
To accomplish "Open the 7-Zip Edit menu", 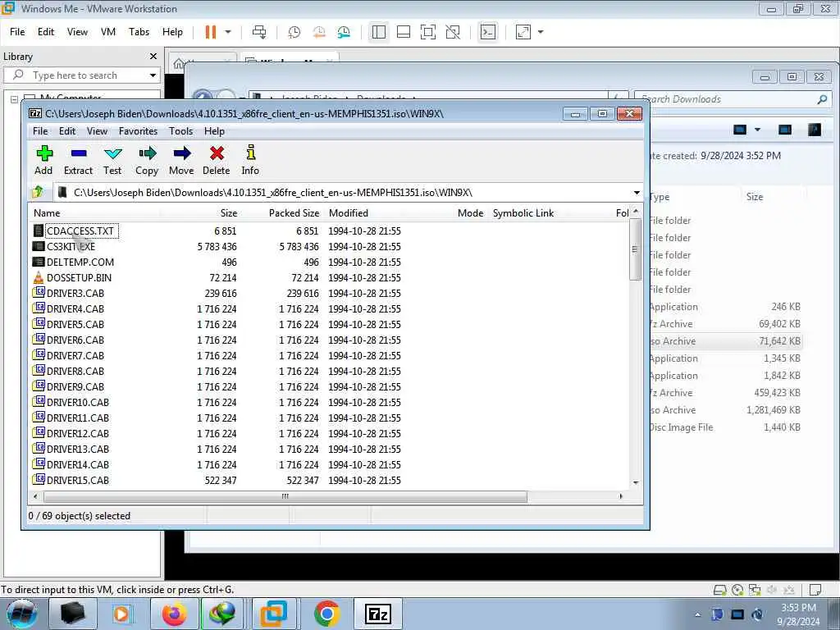I will point(67,131).
